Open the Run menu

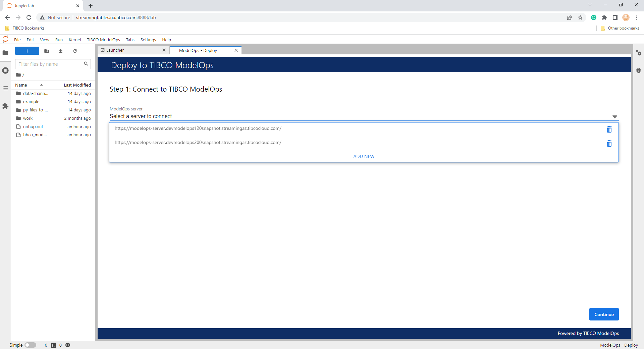point(59,40)
